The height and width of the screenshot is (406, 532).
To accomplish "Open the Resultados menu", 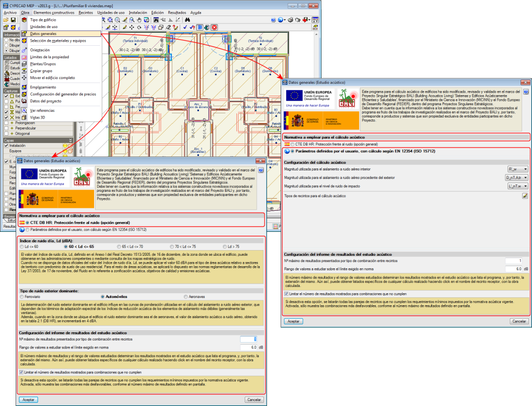I will point(177,12).
